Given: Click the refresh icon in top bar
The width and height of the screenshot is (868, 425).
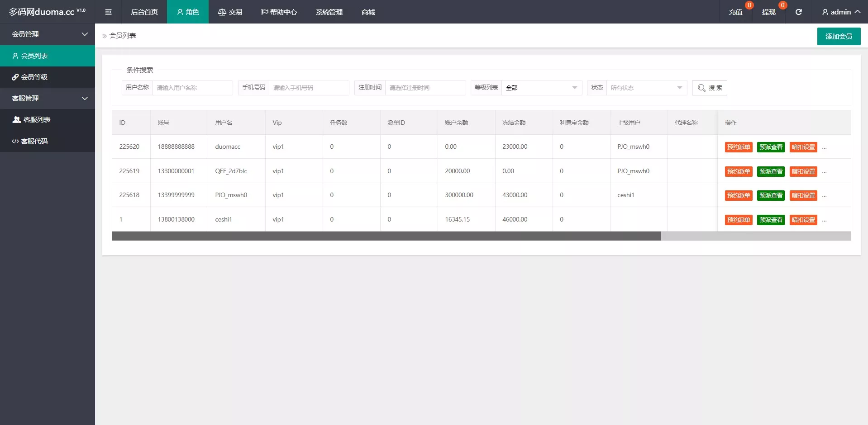Looking at the screenshot, I should pyautogui.click(x=798, y=12).
